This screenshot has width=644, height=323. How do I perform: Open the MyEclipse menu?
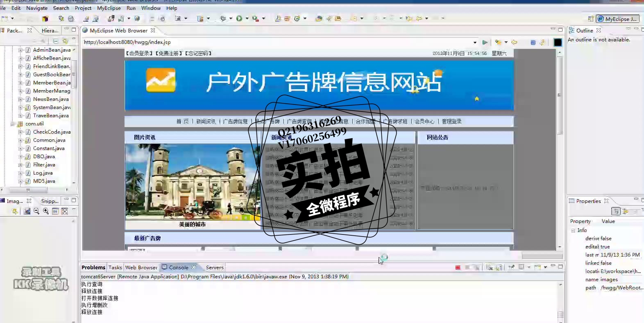point(109,8)
